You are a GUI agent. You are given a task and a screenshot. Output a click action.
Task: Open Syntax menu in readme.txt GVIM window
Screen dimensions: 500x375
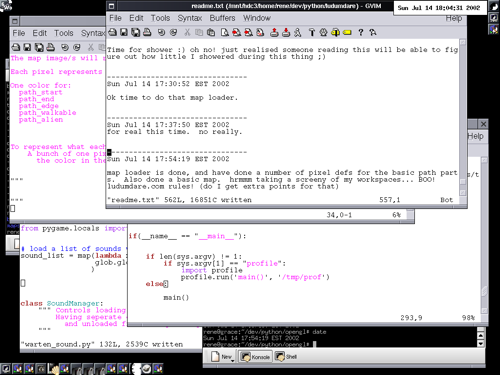point(190,18)
